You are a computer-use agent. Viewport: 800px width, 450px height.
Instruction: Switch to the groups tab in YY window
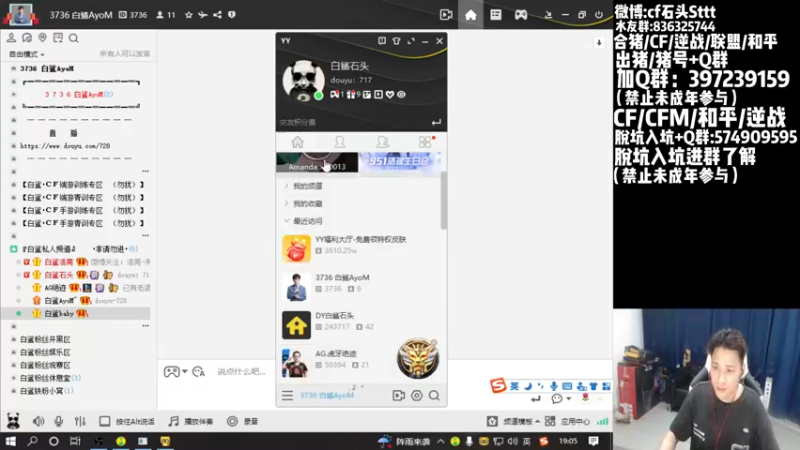coord(382,142)
